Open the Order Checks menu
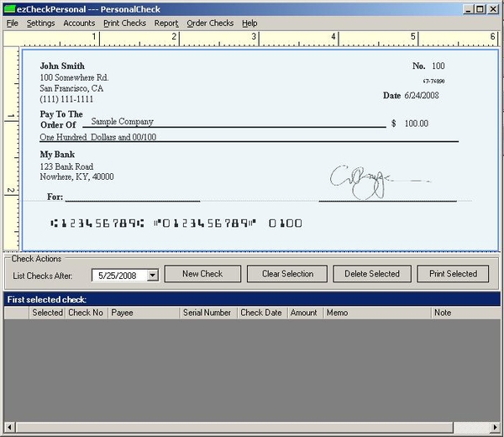Image resolution: width=504 pixels, height=437 pixels. (210, 24)
